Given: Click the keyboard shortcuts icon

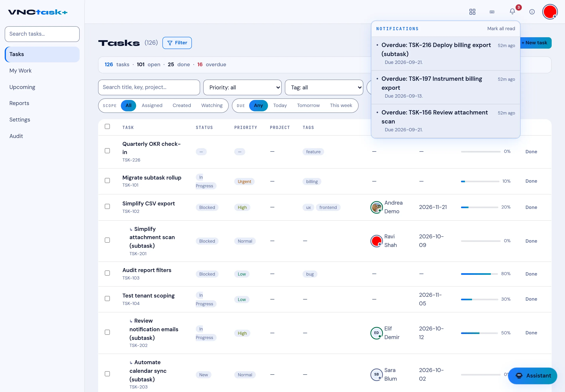Looking at the screenshot, I should (x=492, y=12).
